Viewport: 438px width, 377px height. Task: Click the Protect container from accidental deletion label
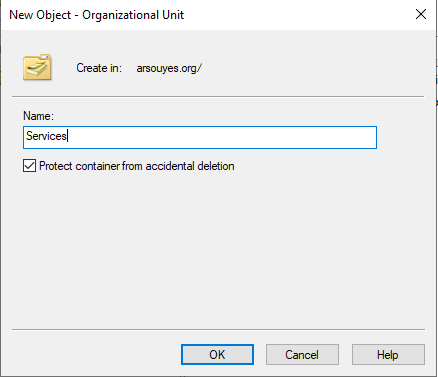pos(137,166)
